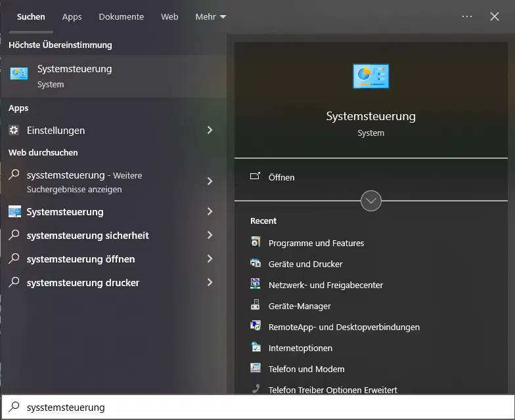Open the three-dots options menu
The width and height of the screenshot is (515, 420).
pos(466,16)
